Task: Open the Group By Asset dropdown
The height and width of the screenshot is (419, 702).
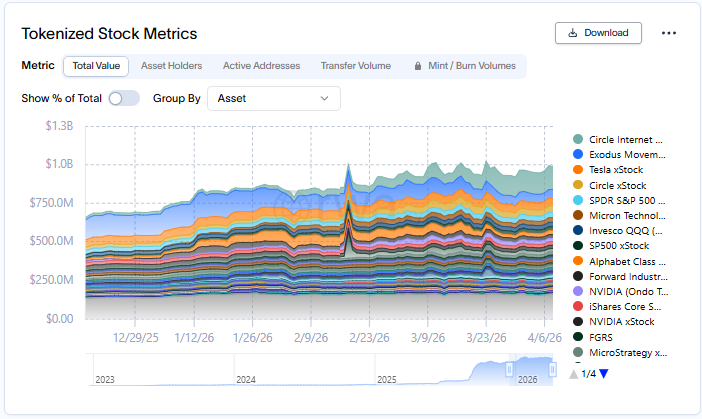Action: (272, 98)
